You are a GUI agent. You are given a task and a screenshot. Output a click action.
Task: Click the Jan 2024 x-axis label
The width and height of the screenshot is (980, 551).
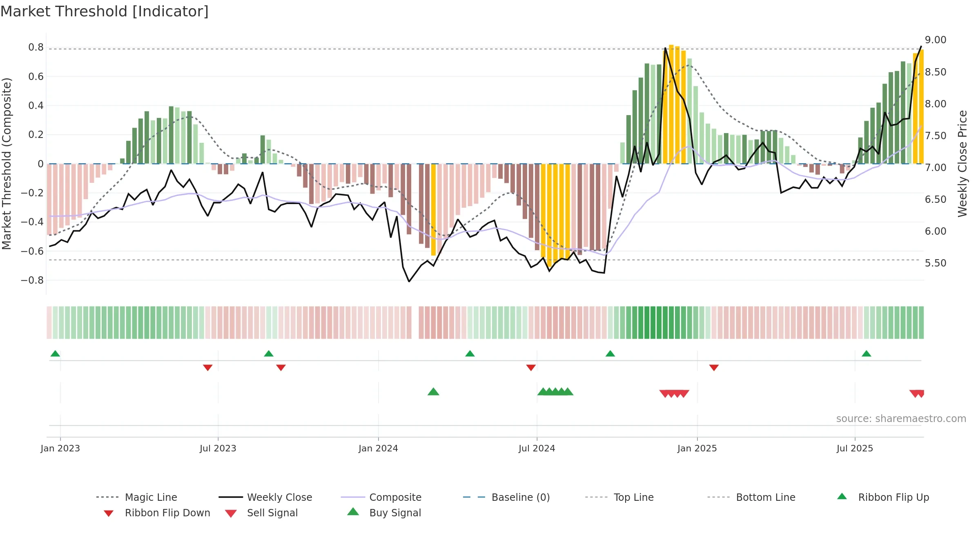(x=379, y=448)
